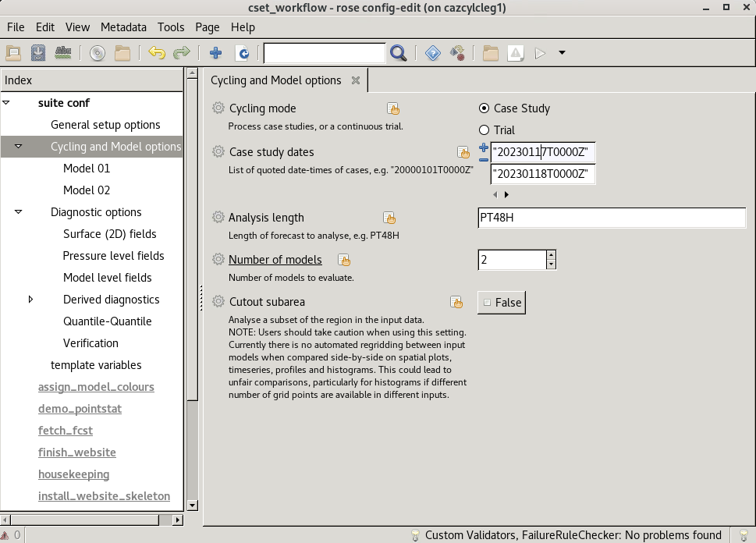
Task: Click the Number of models note icon
Action: tap(344, 260)
